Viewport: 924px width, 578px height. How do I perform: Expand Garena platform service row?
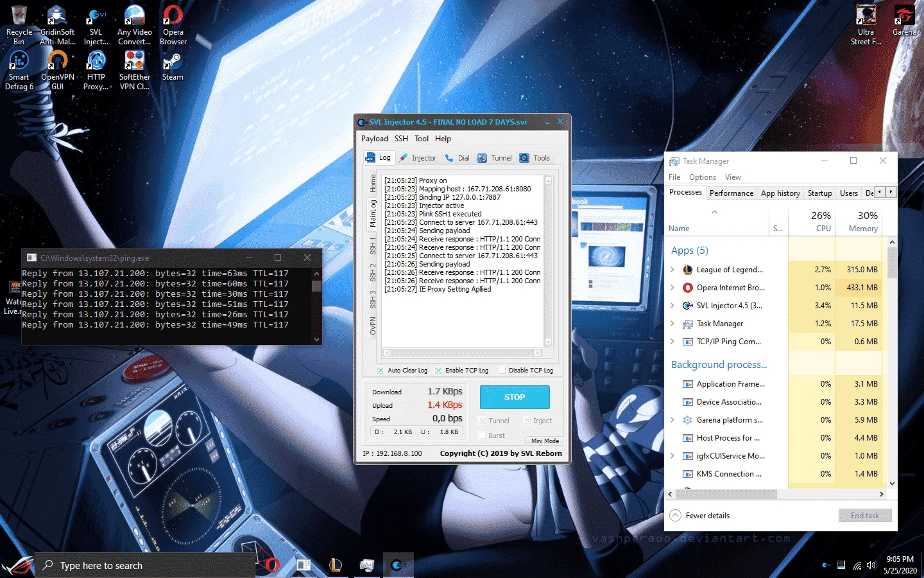pos(672,420)
